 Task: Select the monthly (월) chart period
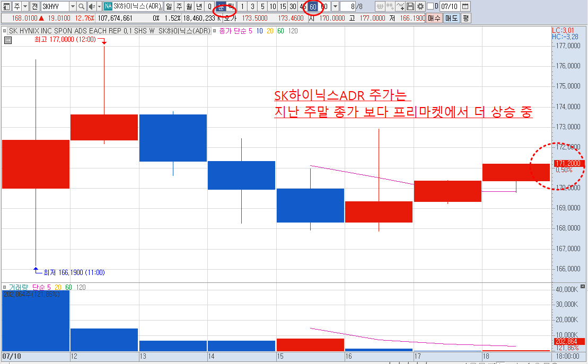pyautogui.click(x=189, y=6)
